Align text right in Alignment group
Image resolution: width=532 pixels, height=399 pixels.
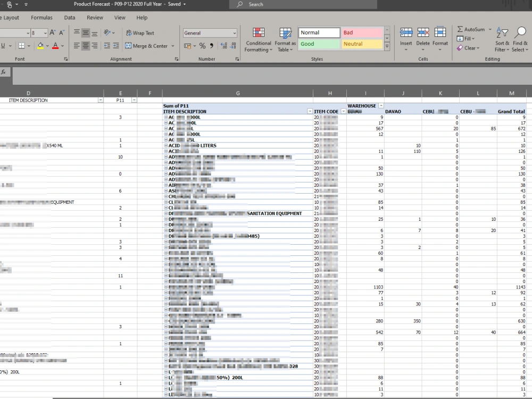coord(95,45)
